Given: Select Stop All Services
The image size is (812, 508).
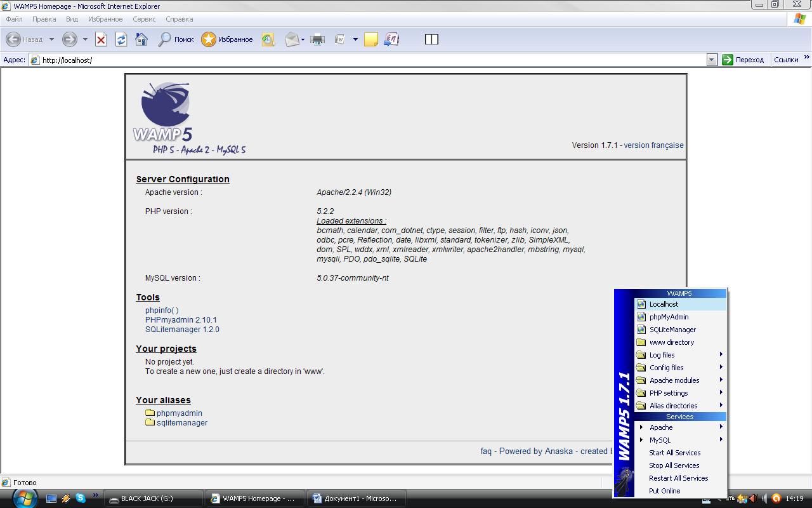Looking at the screenshot, I should point(674,465).
